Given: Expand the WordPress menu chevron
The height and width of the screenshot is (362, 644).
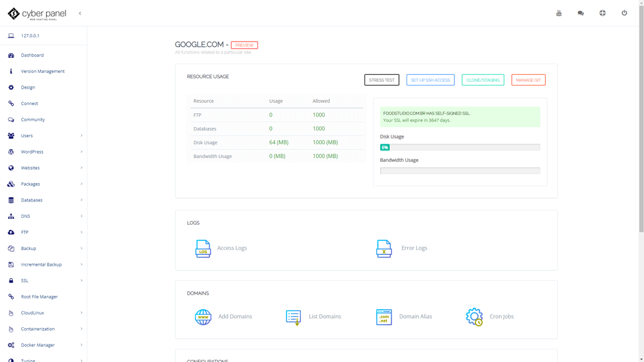Looking at the screenshot, I should coord(81,152).
